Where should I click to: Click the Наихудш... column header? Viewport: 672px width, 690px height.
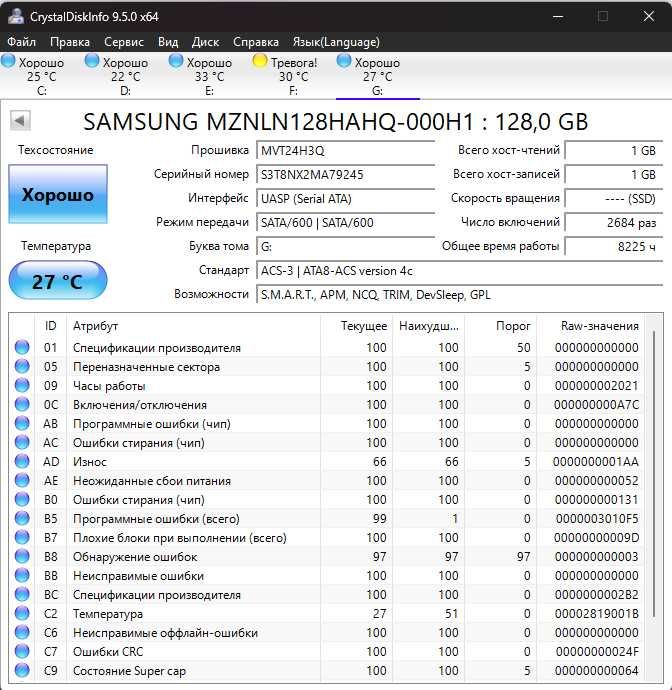[429, 326]
